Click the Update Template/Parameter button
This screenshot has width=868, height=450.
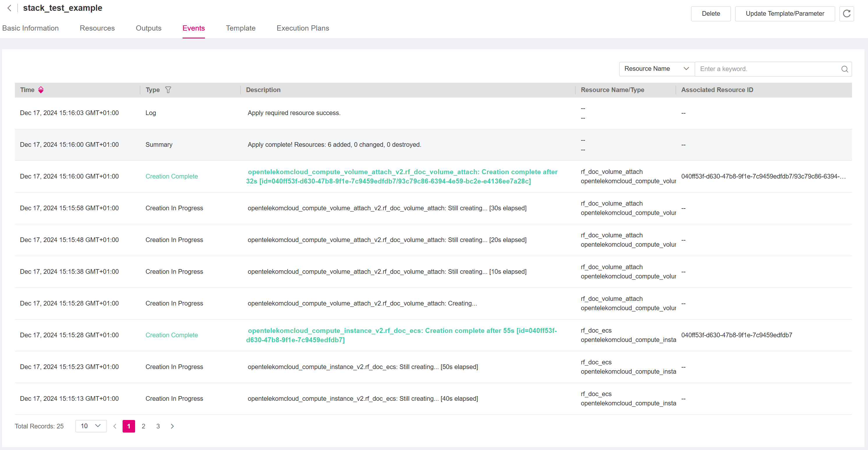click(x=785, y=13)
